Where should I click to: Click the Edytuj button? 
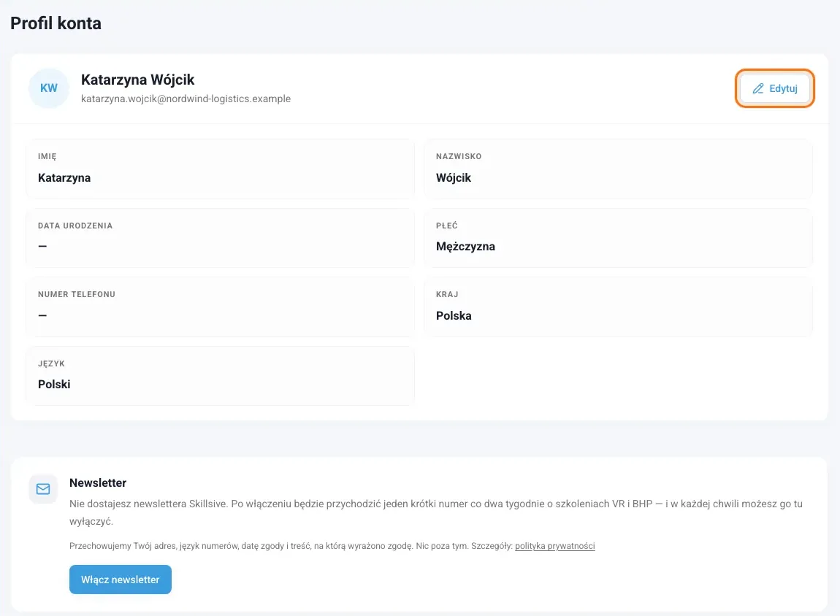coord(775,88)
